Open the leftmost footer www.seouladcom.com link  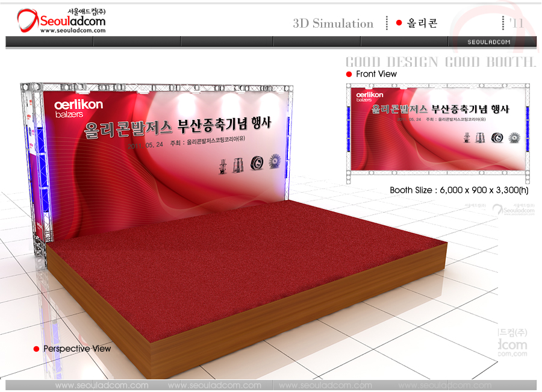(x=101, y=385)
